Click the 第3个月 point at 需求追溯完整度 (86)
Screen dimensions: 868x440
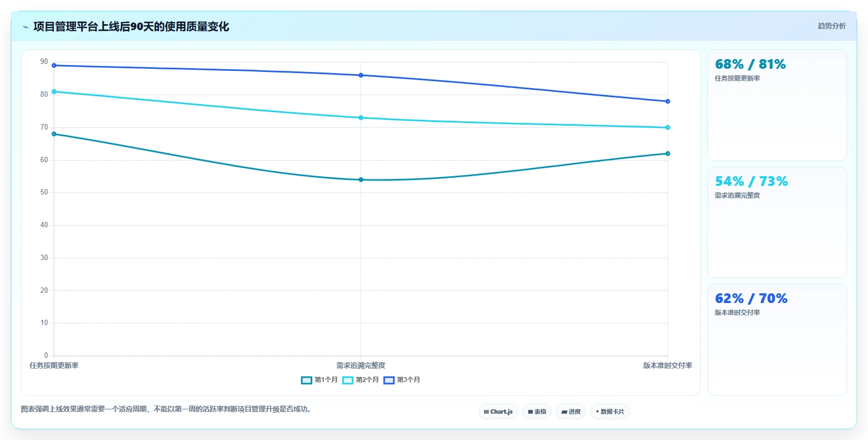[361, 75]
